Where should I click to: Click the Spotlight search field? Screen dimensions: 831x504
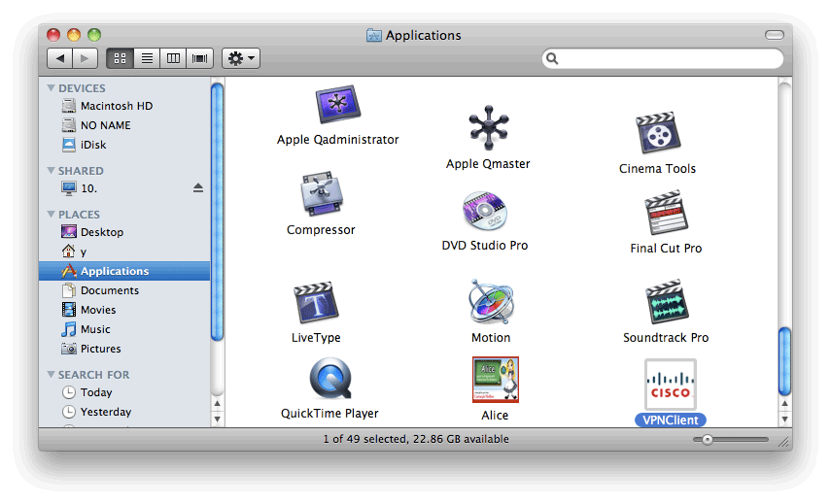click(663, 58)
